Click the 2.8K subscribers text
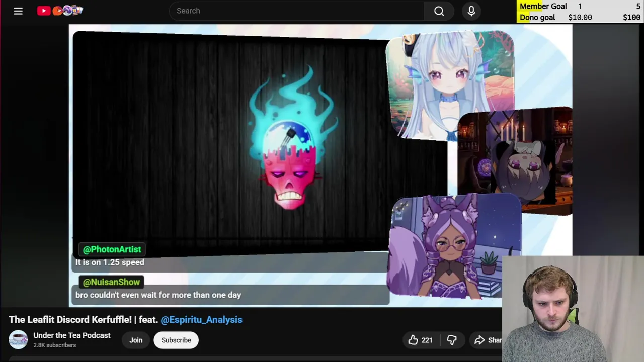Viewport: 644px width, 362px height. [54, 345]
